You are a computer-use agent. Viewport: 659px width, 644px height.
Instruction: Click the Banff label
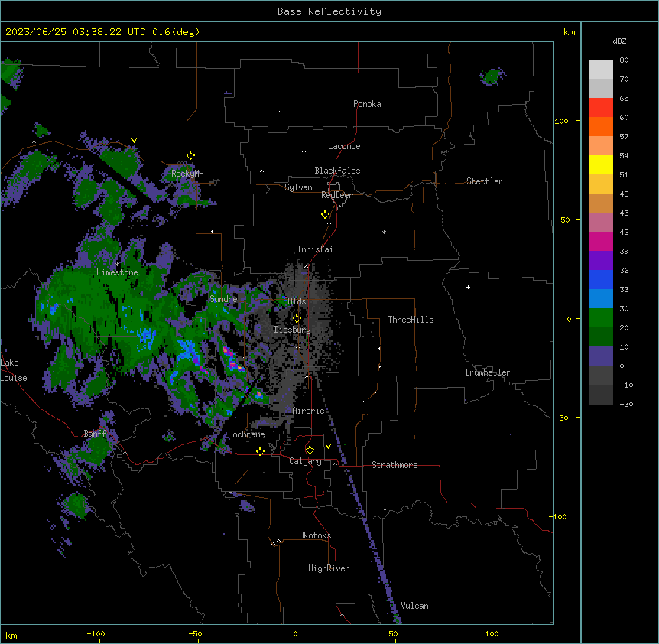pyautogui.click(x=95, y=434)
